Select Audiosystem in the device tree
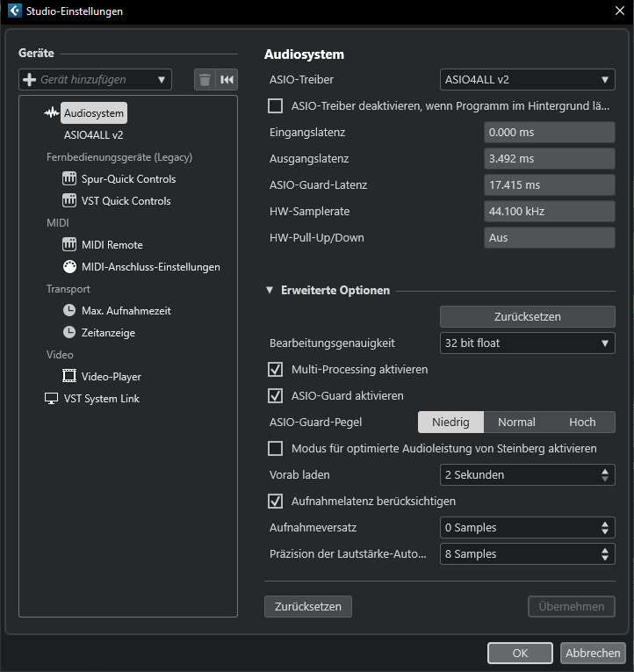 pyautogui.click(x=93, y=113)
